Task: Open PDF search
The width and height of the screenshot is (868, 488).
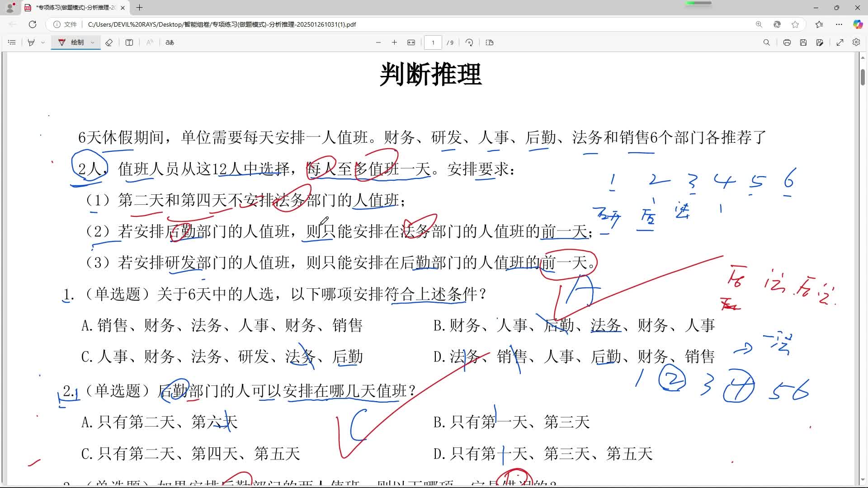Action: point(766,42)
